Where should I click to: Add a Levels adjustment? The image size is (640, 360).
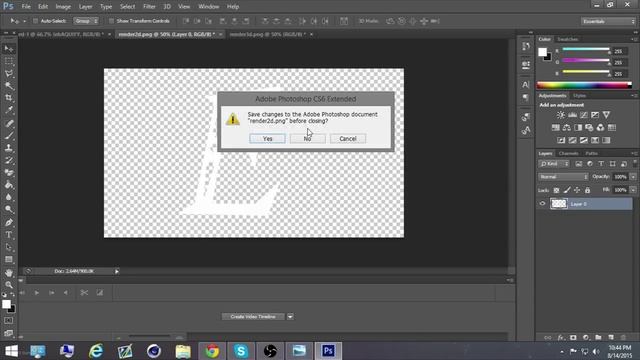[572, 115]
